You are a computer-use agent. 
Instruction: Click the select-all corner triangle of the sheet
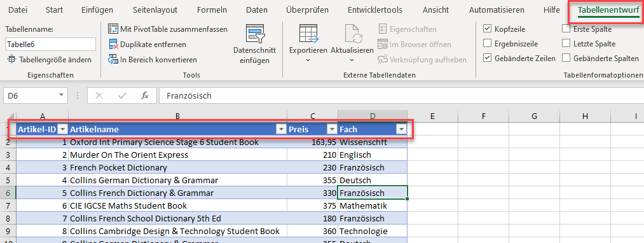click(x=11, y=116)
